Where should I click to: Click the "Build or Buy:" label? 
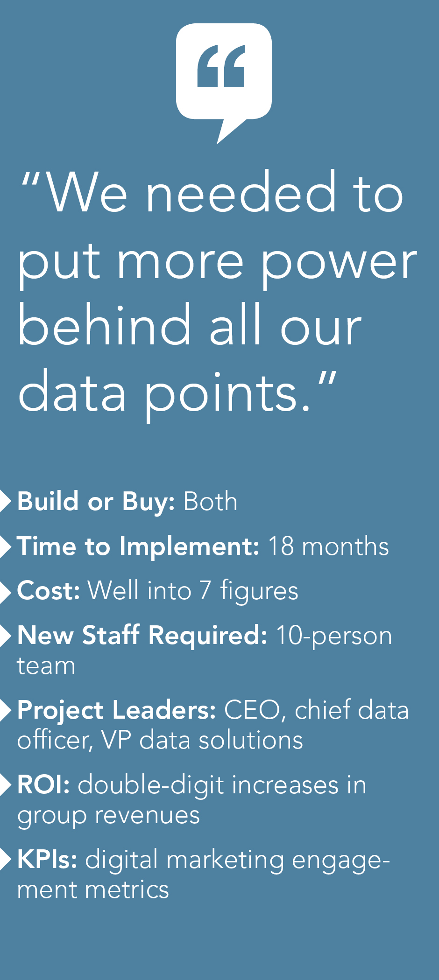coord(96,502)
